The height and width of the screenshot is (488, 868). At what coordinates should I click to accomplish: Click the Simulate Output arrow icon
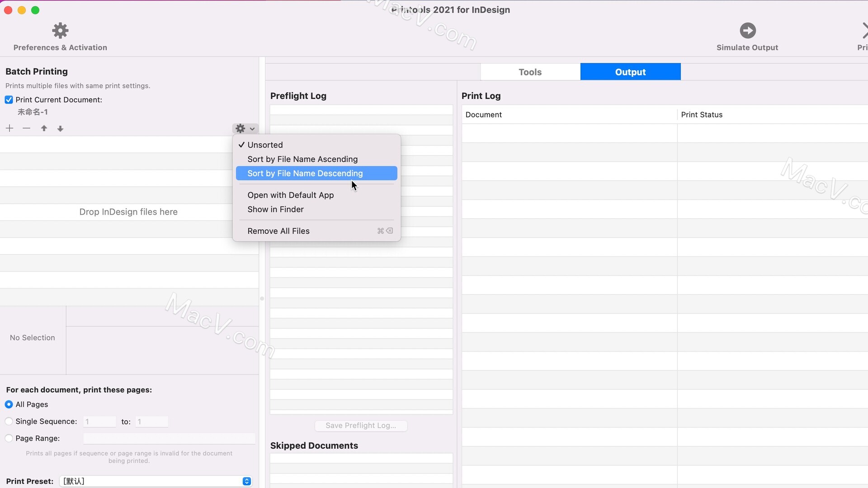[x=747, y=31]
